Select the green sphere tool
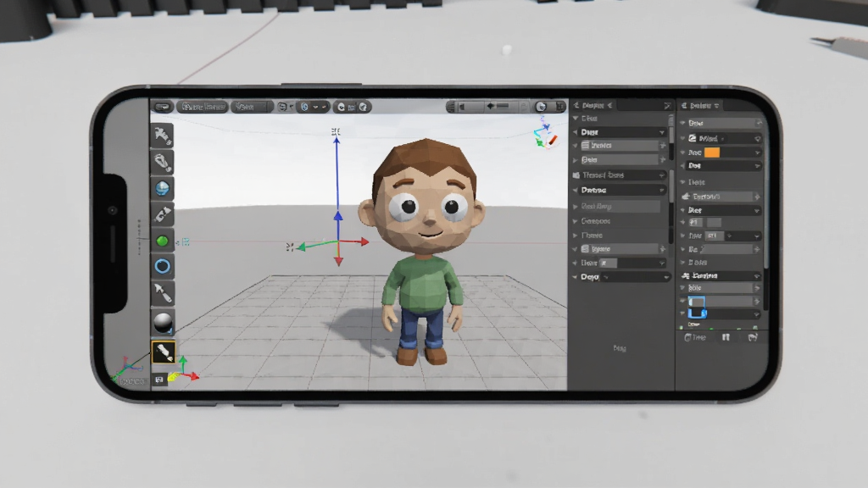 (x=162, y=241)
